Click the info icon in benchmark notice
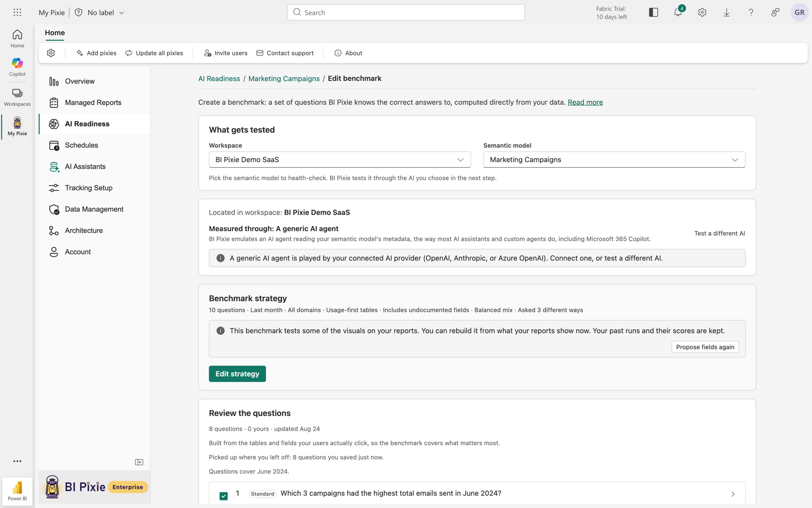 [220, 331]
